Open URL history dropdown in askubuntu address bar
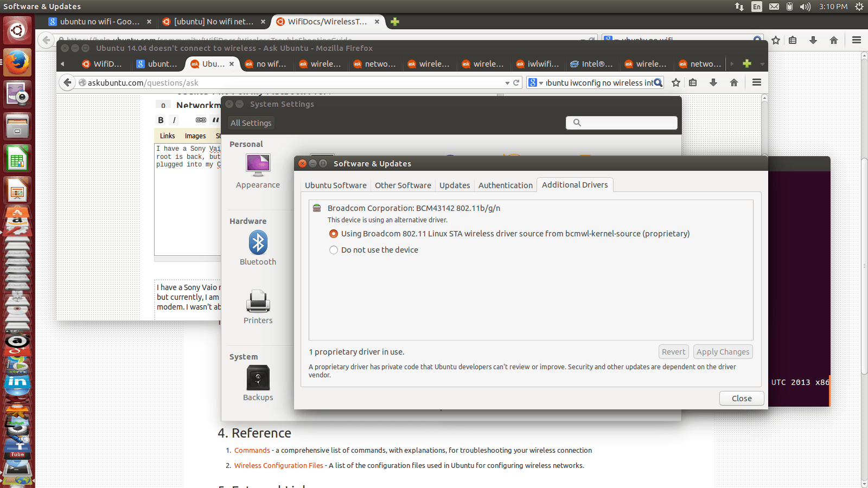This screenshot has height=488, width=868. [x=507, y=83]
